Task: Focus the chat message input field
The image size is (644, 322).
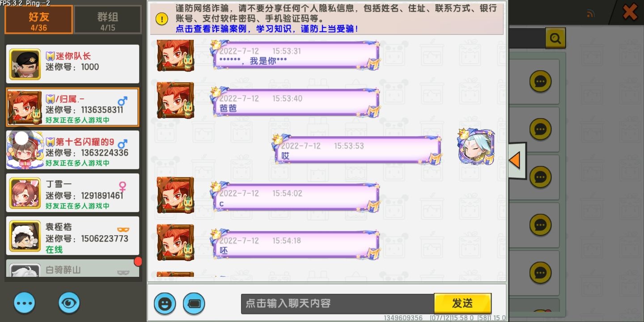Action: click(338, 303)
